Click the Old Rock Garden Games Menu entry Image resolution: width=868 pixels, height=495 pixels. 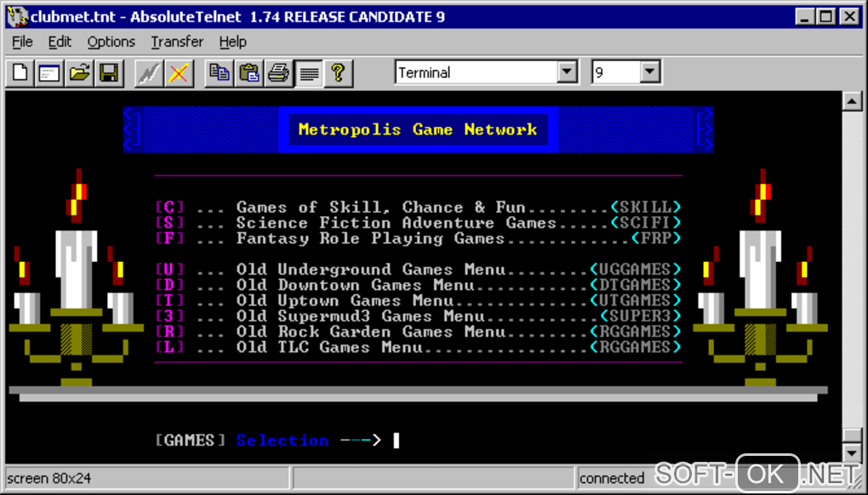pyautogui.click(x=418, y=332)
